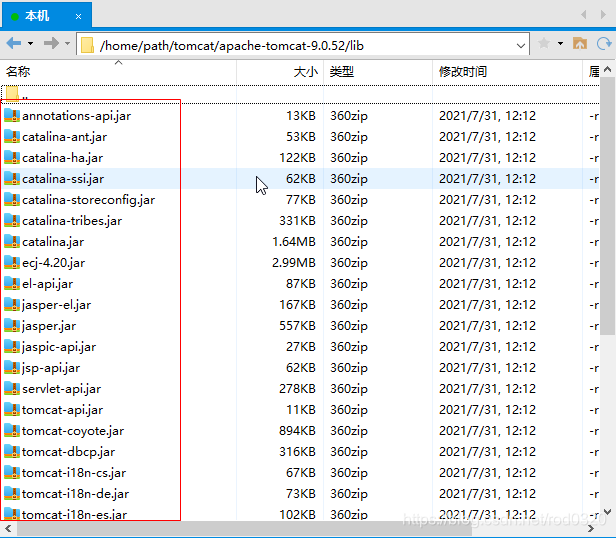Click the jasper.jar file icon
The width and height of the screenshot is (616, 538).
(x=12, y=325)
